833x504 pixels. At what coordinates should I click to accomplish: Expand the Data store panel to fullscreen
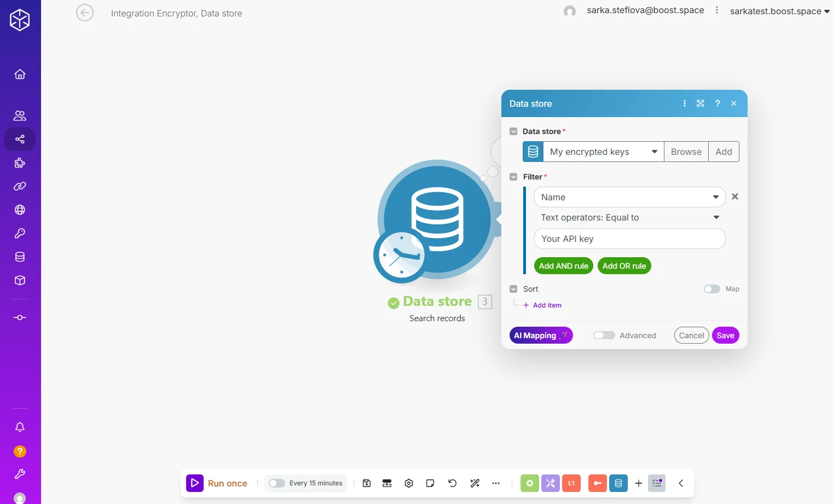point(701,103)
